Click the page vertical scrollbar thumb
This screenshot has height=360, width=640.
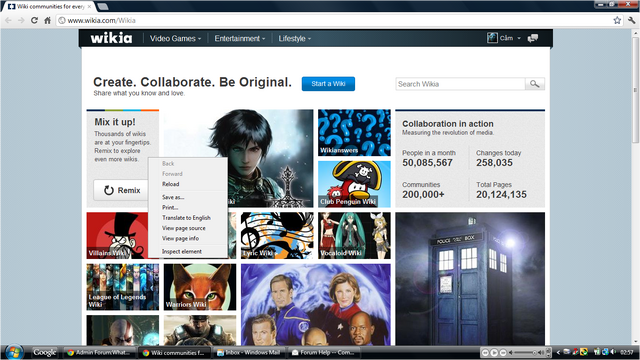[635, 90]
